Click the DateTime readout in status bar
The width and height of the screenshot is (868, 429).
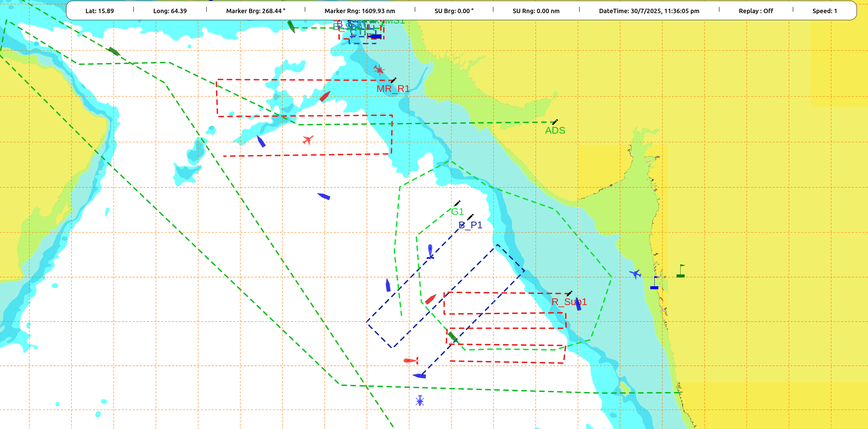(649, 11)
